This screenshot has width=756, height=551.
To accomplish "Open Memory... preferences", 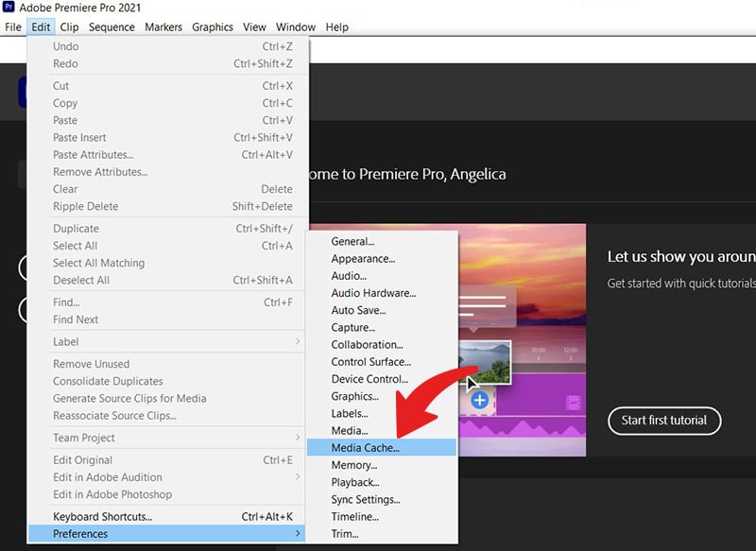I will [382, 465].
